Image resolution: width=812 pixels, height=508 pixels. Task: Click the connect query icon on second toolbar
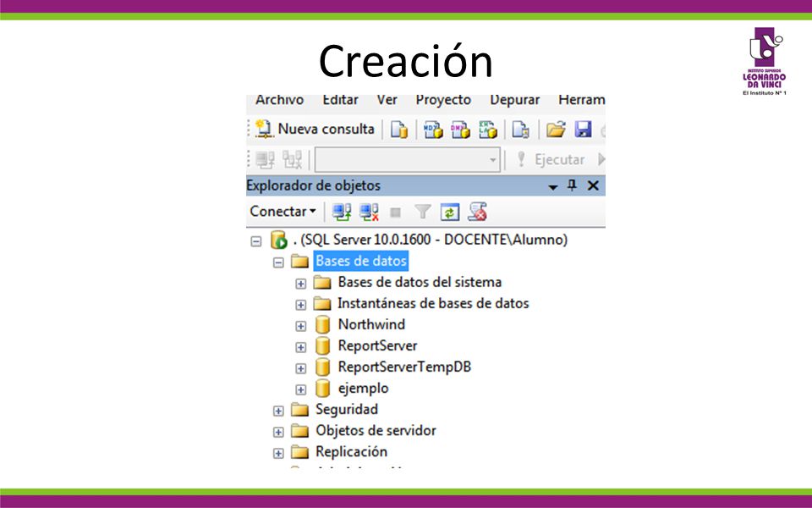[x=265, y=160]
